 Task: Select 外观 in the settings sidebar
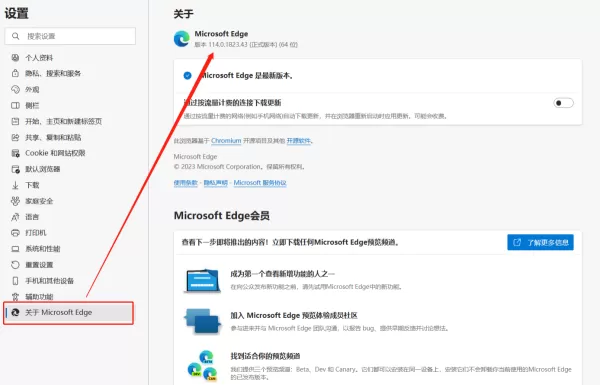pyautogui.click(x=32, y=89)
